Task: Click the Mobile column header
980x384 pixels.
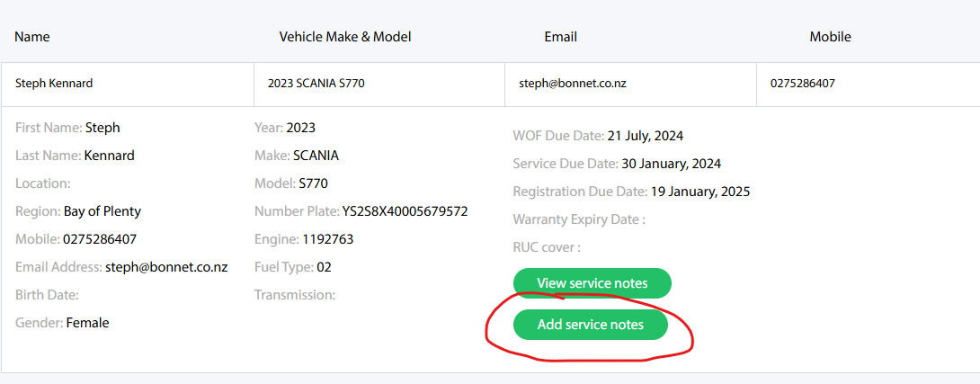Action: [x=830, y=37]
